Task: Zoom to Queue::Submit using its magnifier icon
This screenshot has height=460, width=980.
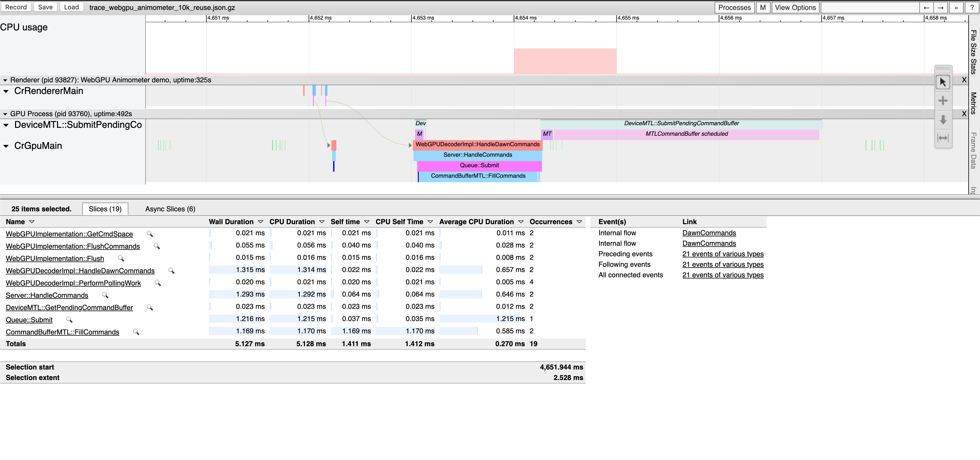Action: (x=70, y=320)
